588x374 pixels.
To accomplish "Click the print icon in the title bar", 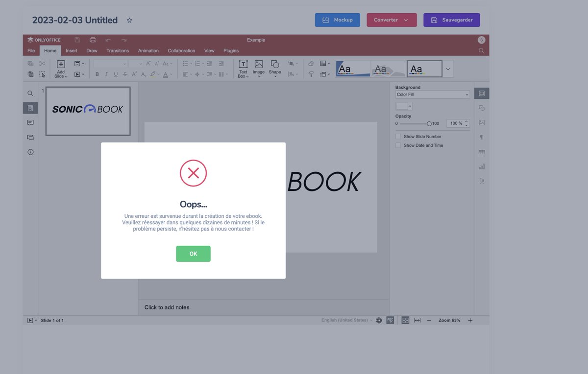I will [x=93, y=40].
